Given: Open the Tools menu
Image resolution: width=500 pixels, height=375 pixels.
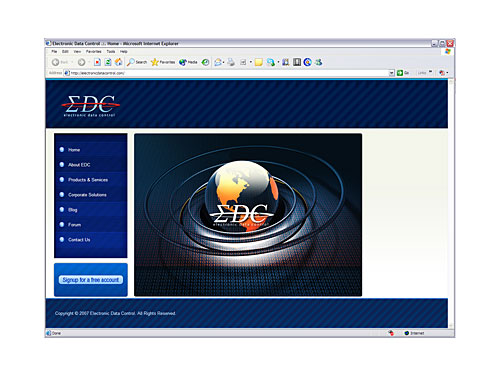Looking at the screenshot, I should pyautogui.click(x=111, y=52).
